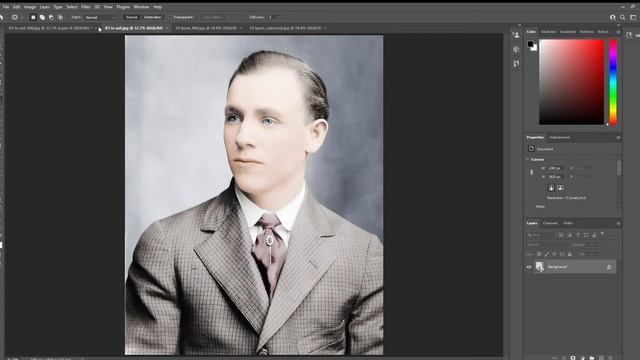The image size is (640, 360).
Task: Switch to the Adjustments tab
Action: tap(560, 138)
